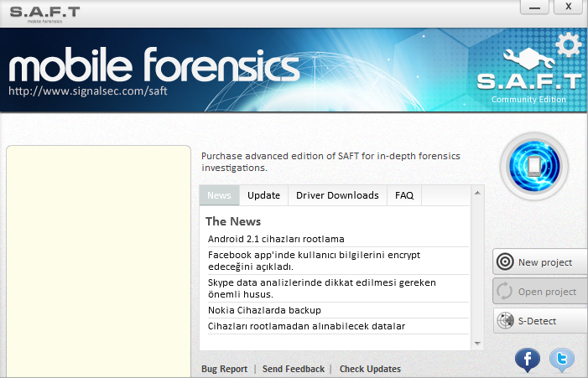Click the Check Updates link
This screenshot has height=378, width=588.
370,369
